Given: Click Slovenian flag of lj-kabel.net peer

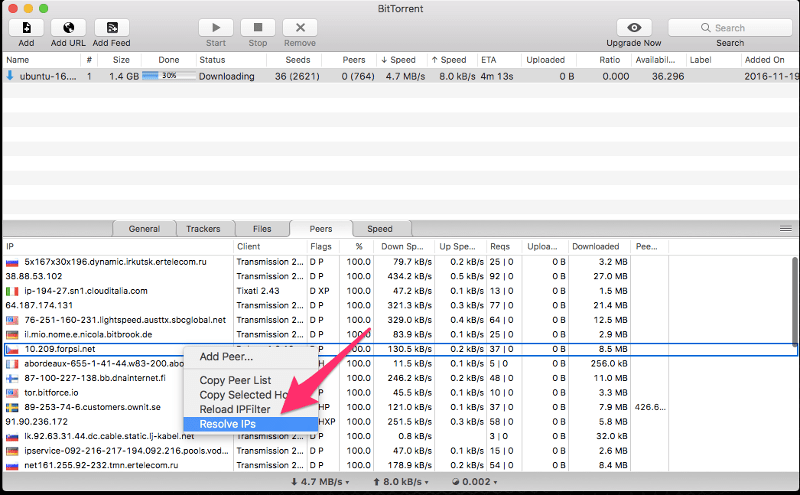Looking at the screenshot, I should pos(12,437).
